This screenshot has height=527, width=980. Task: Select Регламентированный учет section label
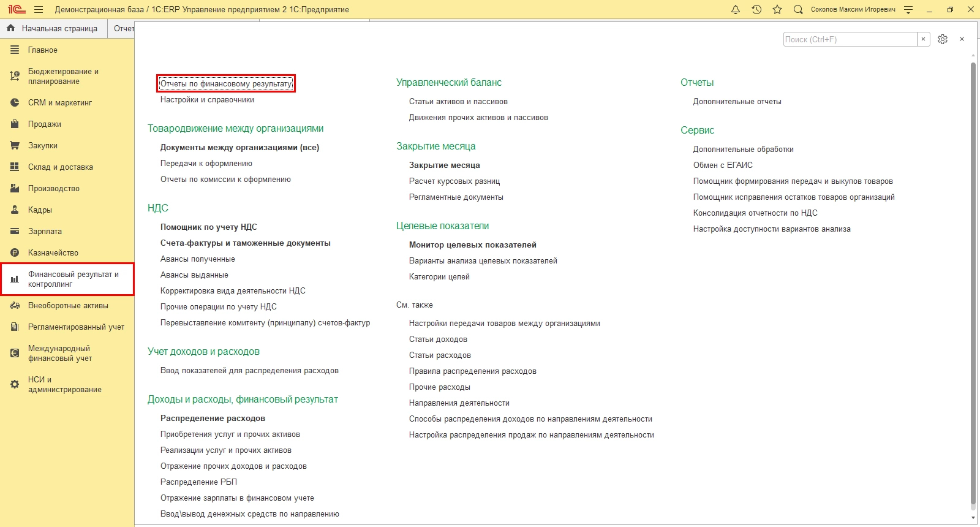pyautogui.click(x=76, y=327)
